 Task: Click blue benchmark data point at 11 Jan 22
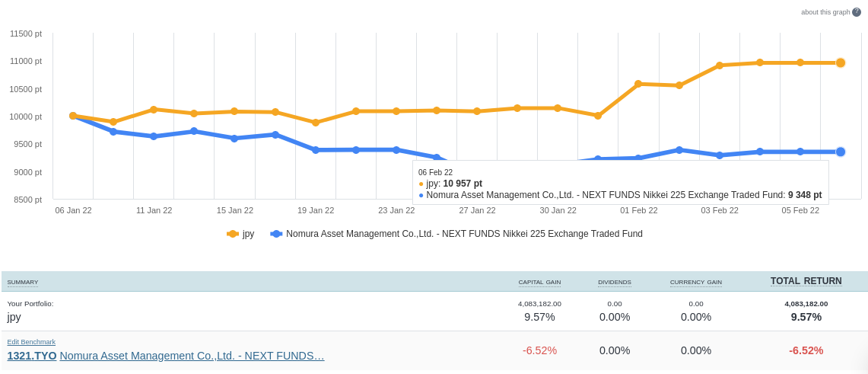154,136
